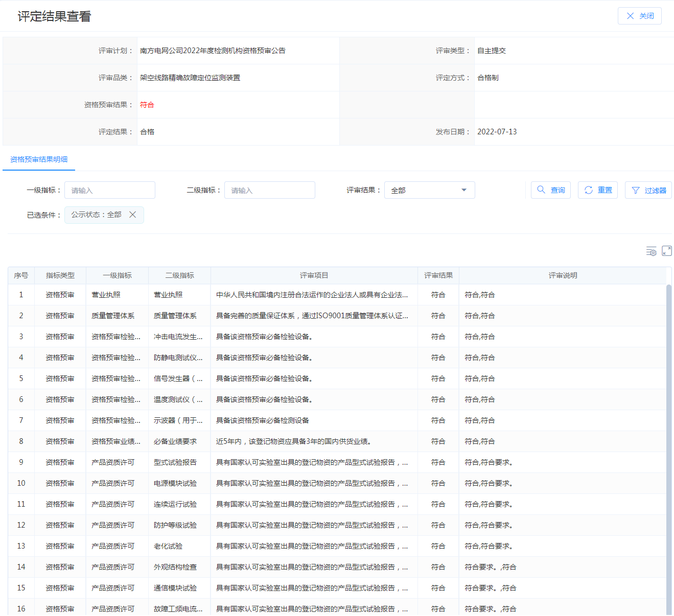The height and width of the screenshot is (616, 674).
Task: Click the X icon in 关闭 button
Action: (630, 16)
